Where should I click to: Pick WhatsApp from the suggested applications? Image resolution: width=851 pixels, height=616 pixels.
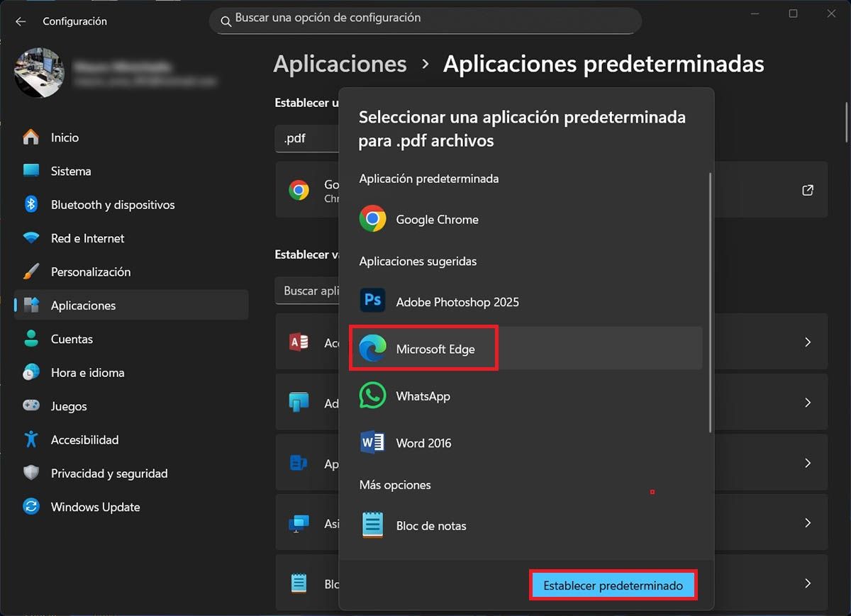[x=423, y=396]
